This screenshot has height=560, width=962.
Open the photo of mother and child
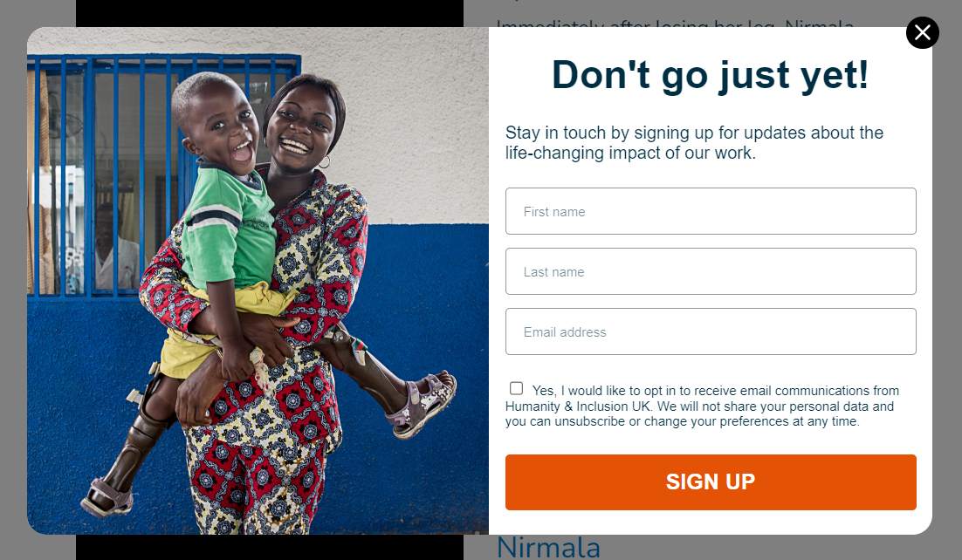(258, 280)
